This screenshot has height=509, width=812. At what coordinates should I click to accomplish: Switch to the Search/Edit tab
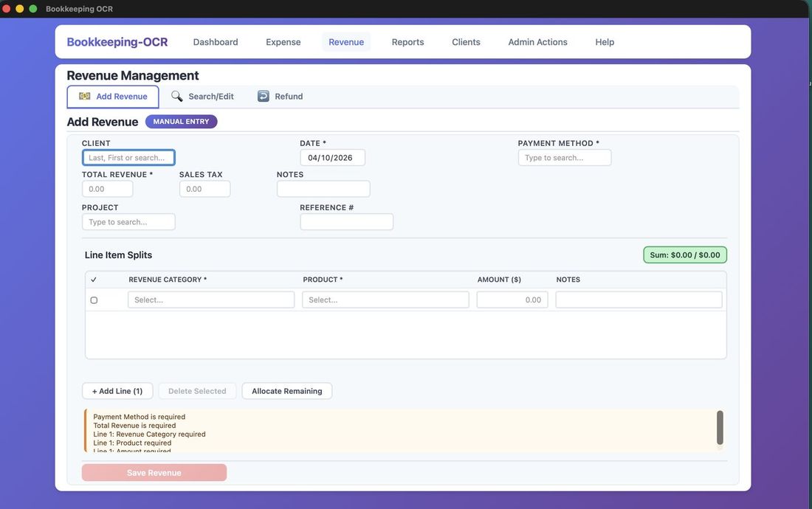pos(210,96)
